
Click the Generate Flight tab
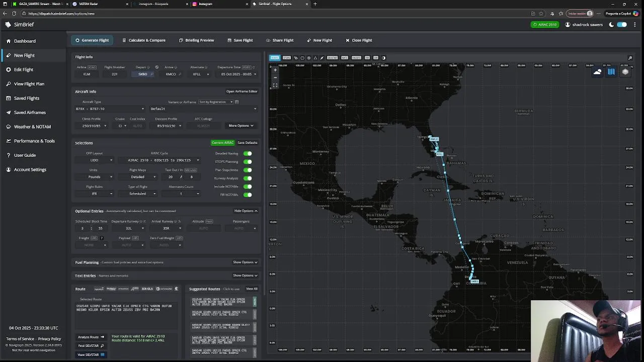(92, 40)
